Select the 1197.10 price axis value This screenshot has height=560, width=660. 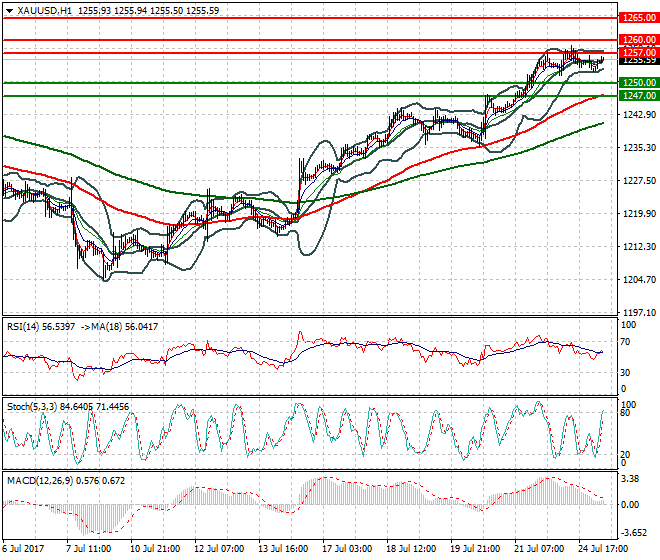tap(639, 312)
